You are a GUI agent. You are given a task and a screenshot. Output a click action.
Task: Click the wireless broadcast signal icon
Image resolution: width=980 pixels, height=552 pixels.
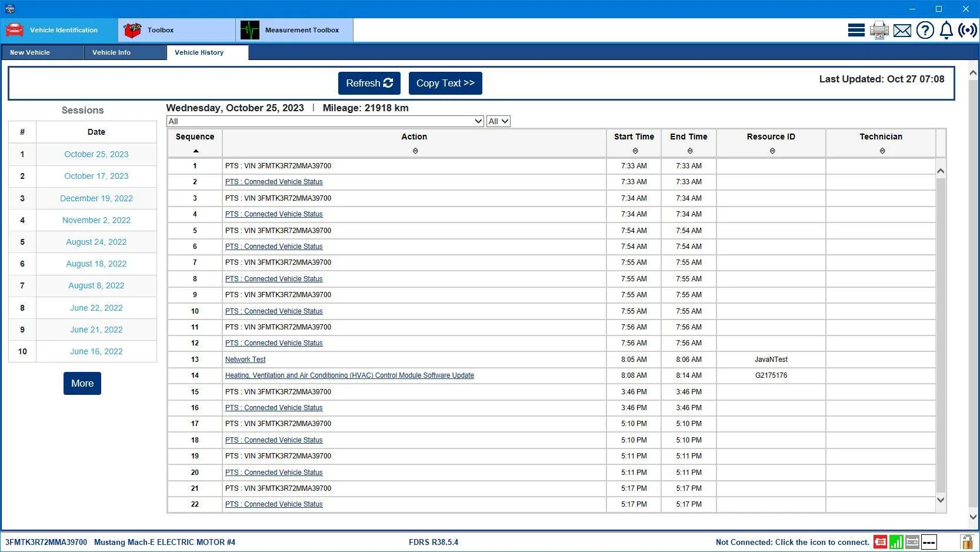[x=967, y=30]
